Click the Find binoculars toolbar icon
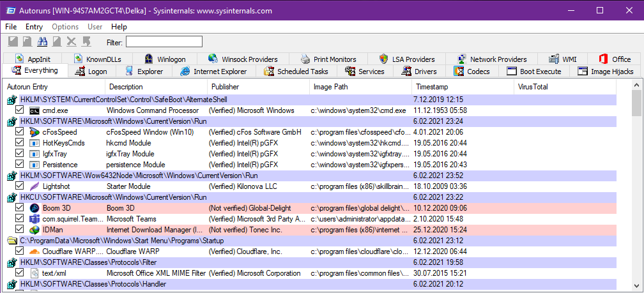This screenshot has width=644, height=293. click(x=42, y=41)
